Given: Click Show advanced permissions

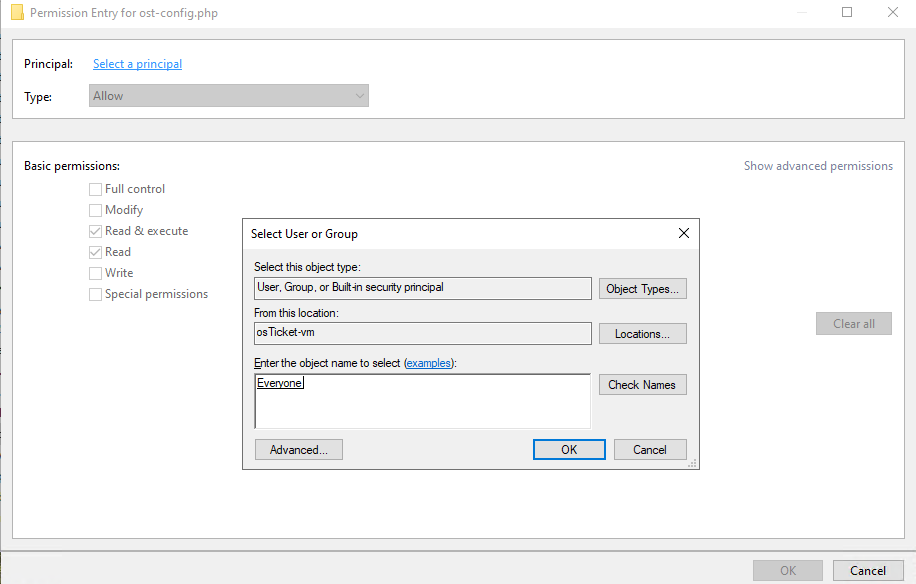Looking at the screenshot, I should point(818,166).
